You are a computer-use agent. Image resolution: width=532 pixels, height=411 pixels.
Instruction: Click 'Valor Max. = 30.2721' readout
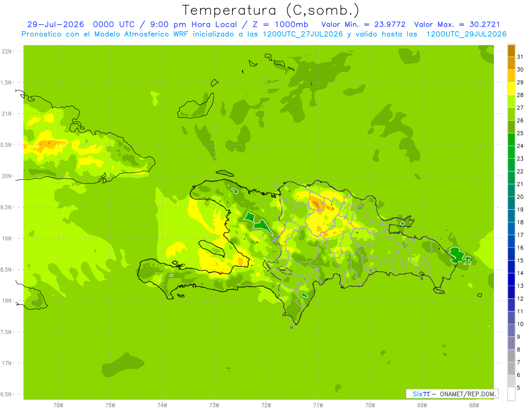457,24
